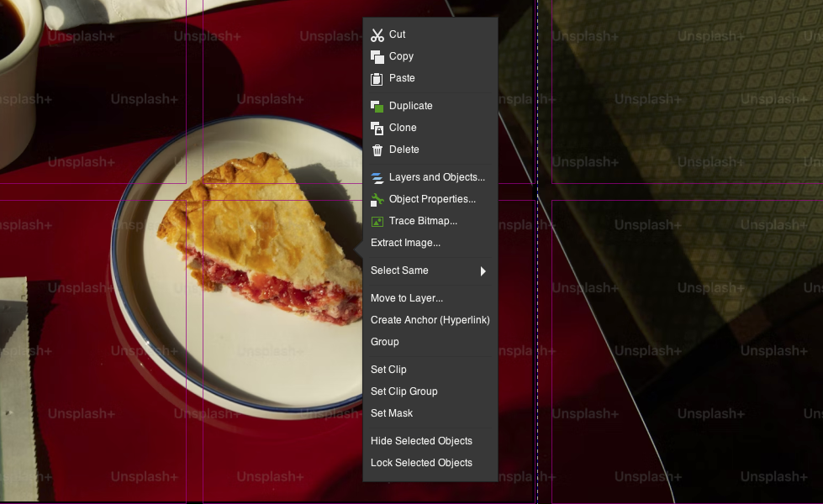This screenshot has width=823, height=504.
Task: Choose Copy from the context menu
Action: (x=430, y=56)
